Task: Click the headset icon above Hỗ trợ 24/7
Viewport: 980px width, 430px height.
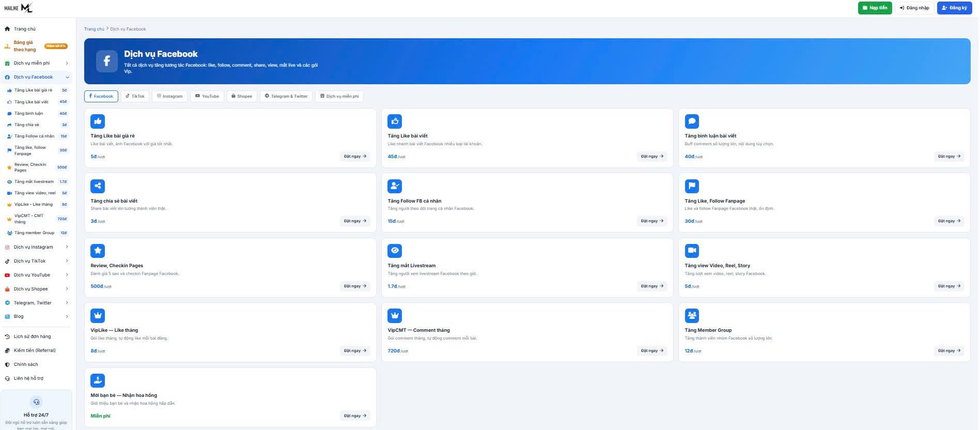Action: 36,402
